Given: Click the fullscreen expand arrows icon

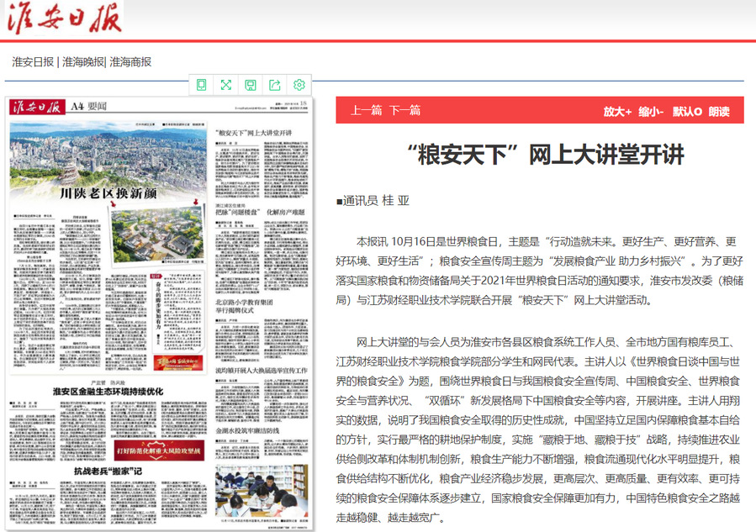Looking at the screenshot, I should pos(225,85).
